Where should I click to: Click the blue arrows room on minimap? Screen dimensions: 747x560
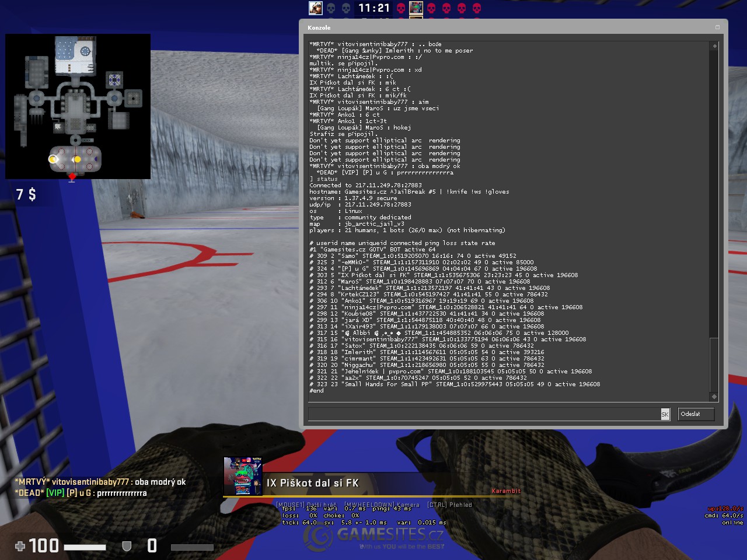pyautogui.click(x=115, y=79)
